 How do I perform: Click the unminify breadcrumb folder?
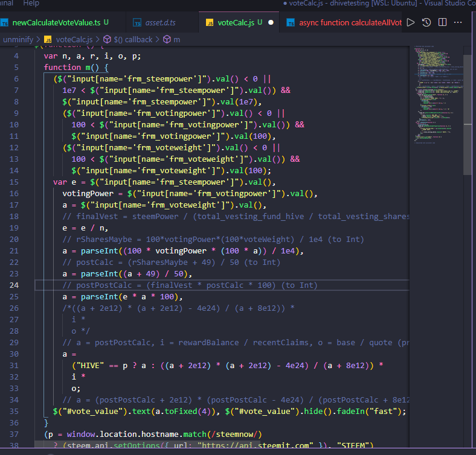(x=18, y=40)
